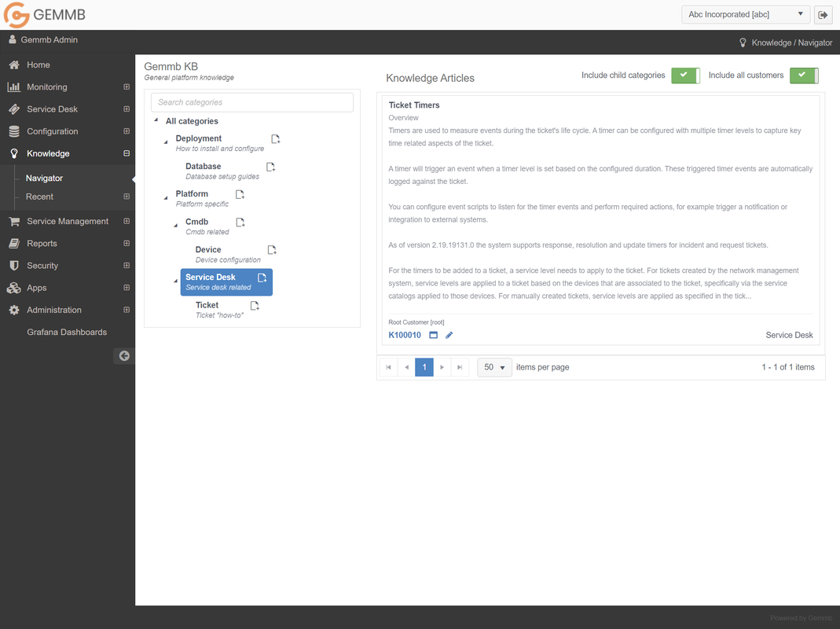The height and width of the screenshot is (629, 840).
Task: Toggle Include all customers switch
Action: click(x=804, y=75)
